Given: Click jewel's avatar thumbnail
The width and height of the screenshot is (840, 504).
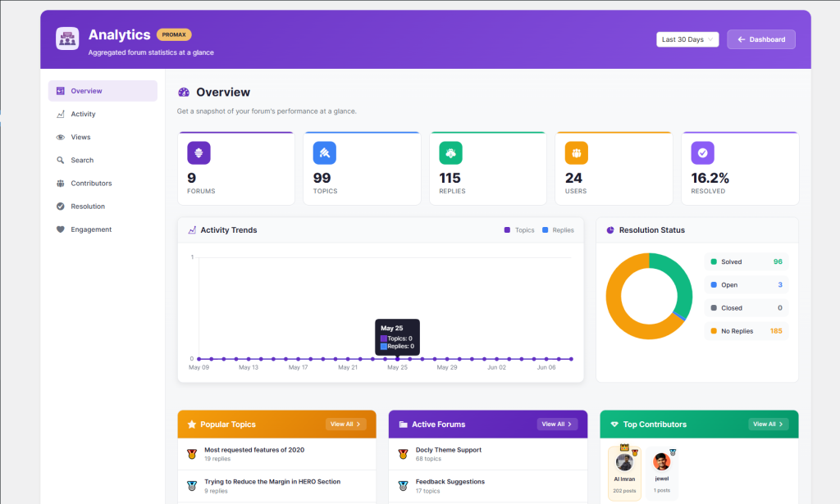Looking at the screenshot, I should 662,461.
